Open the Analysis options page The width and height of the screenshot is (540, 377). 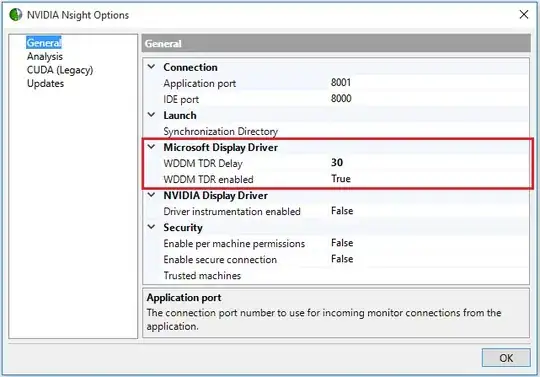point(45,56)
